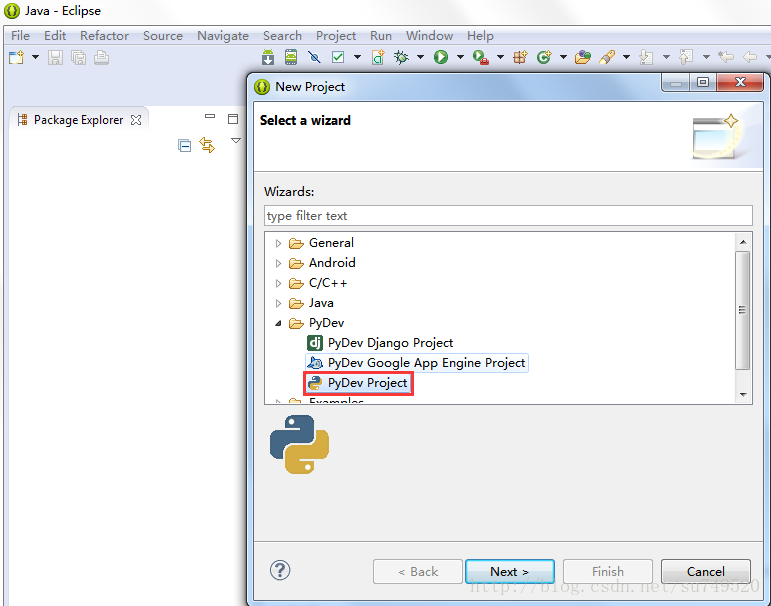Select the Package Explorer tab
Screen dimensions: 771x606
pyautogui.click(x=78, y=120)
